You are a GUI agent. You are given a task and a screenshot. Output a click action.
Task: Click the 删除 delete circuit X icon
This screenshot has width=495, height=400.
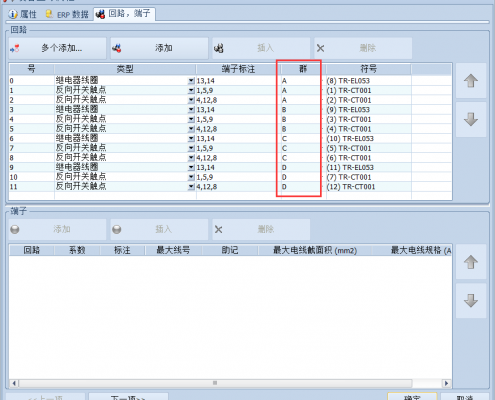[x=320, y=48]
